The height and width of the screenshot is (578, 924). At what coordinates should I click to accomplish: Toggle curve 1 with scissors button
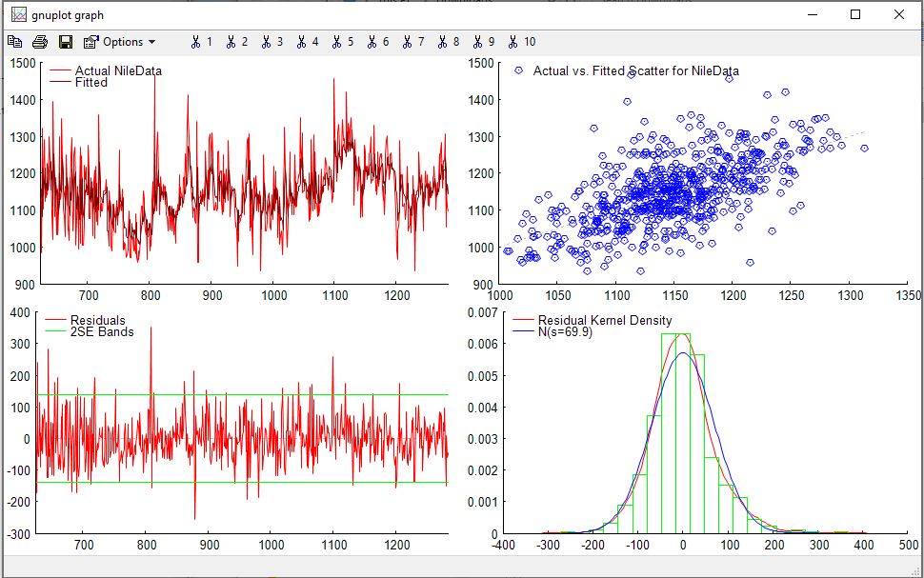[201, 42]
